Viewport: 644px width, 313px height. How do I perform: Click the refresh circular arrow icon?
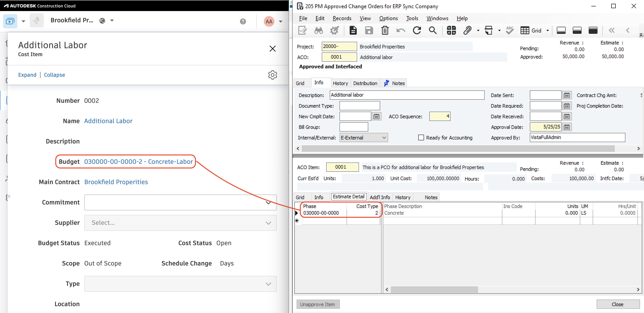pos(417,31)
